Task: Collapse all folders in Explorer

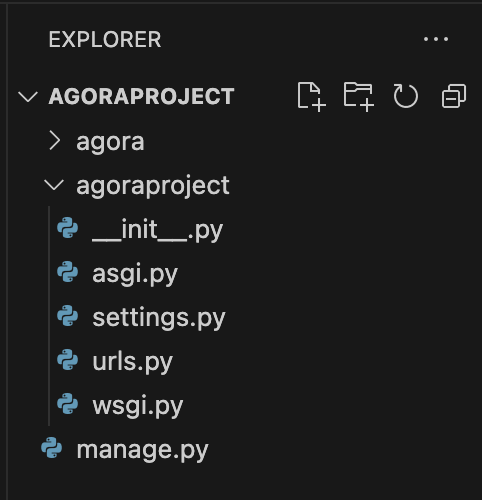Action: (x=454, y=96)
